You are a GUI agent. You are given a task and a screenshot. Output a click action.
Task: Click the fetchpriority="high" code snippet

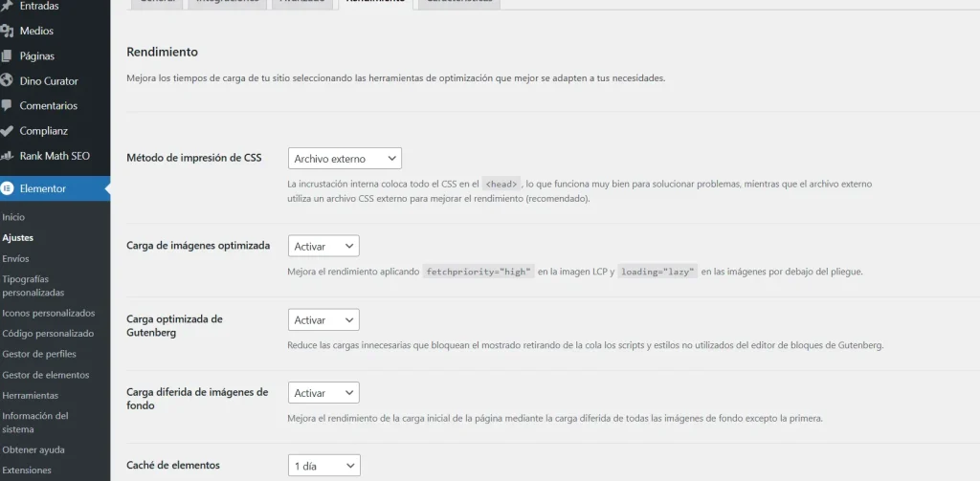[x=479, y=272]
